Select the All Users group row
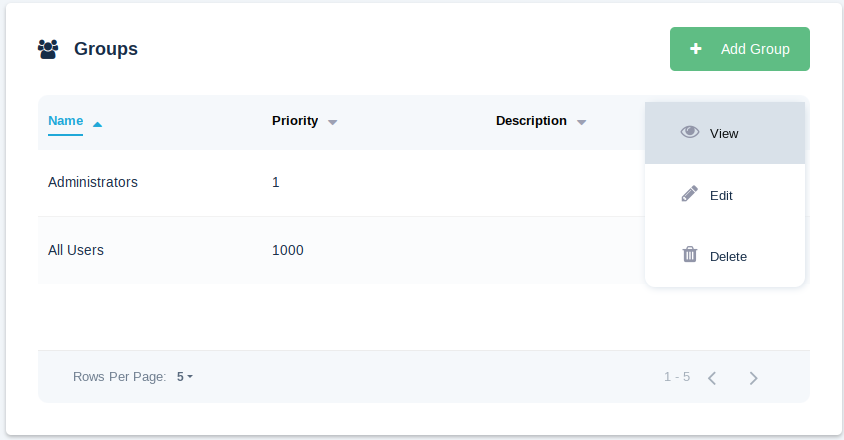This screenshot has height=440, width=844. coord(76,250)
